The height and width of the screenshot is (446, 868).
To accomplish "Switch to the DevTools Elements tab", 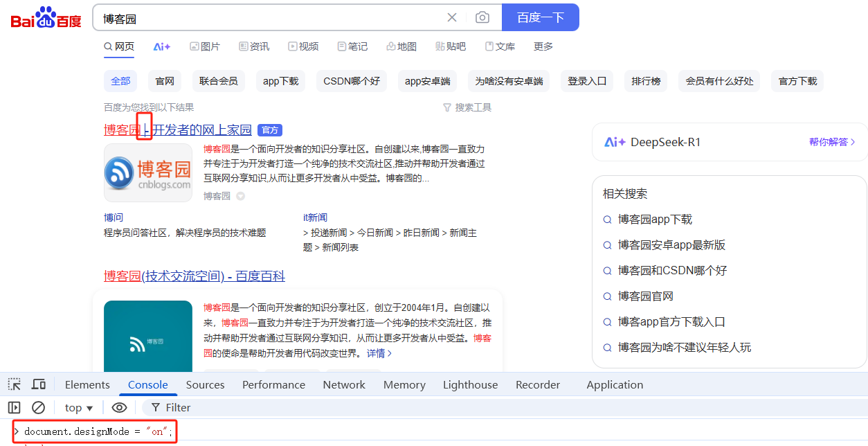I will coord(87,385).
